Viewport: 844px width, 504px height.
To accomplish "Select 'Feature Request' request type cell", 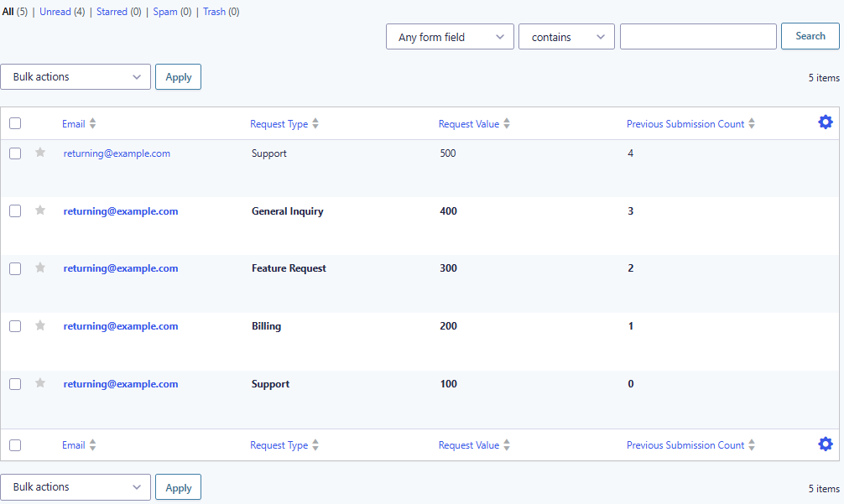I will tap(289, 268).
